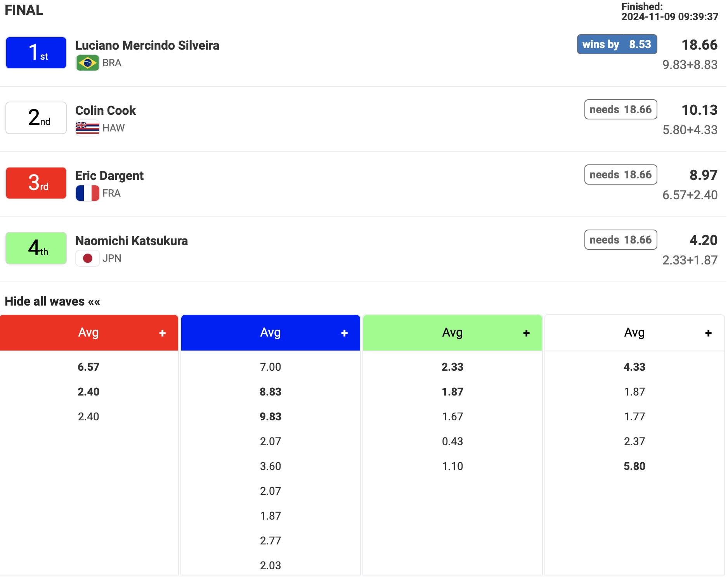Viewport: 728px width, 577px height.
Task: Click the 'wins by 8.53' badge
Action: coord(617,44)
